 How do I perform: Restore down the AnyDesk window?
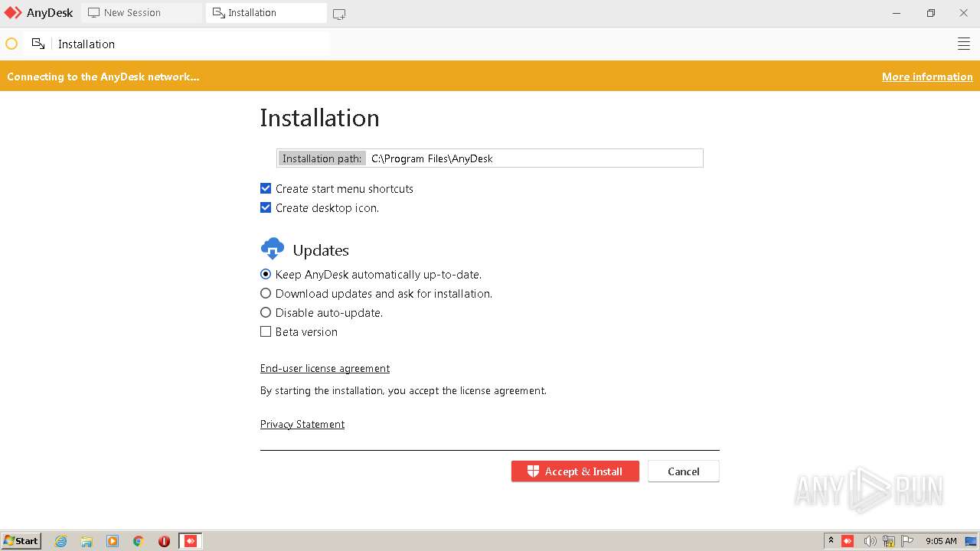pyautogui.click(x=930, y=13)
